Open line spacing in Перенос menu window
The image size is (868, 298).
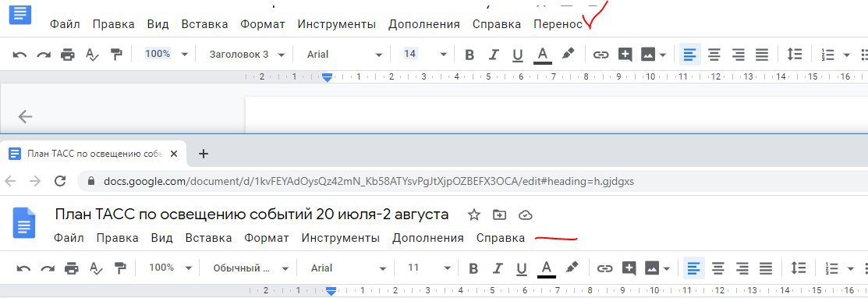795,55
